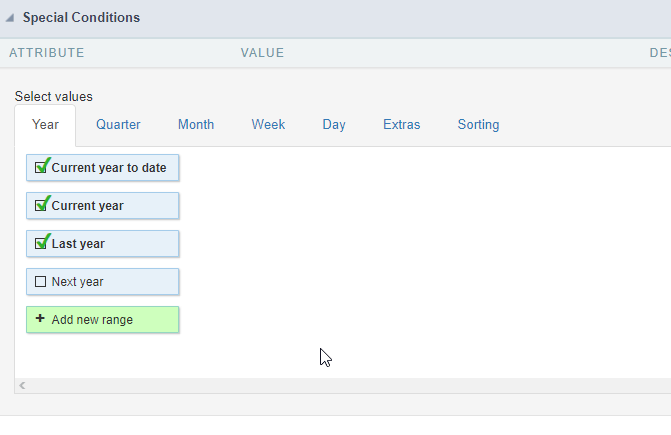671x435 pixels.
Task: Click the Special Conditions header title
Action: click(81, 18)
